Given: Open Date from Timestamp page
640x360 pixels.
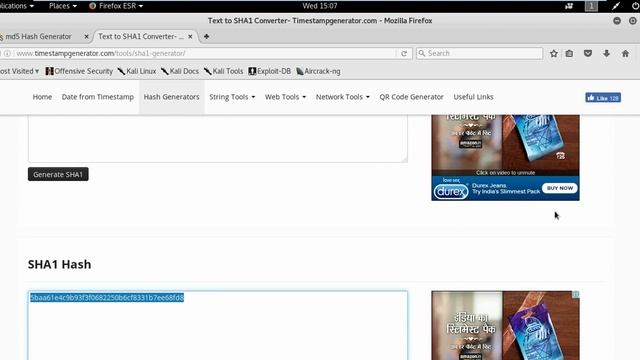Looking at the screenshot, I should click(x=98, y=97).
